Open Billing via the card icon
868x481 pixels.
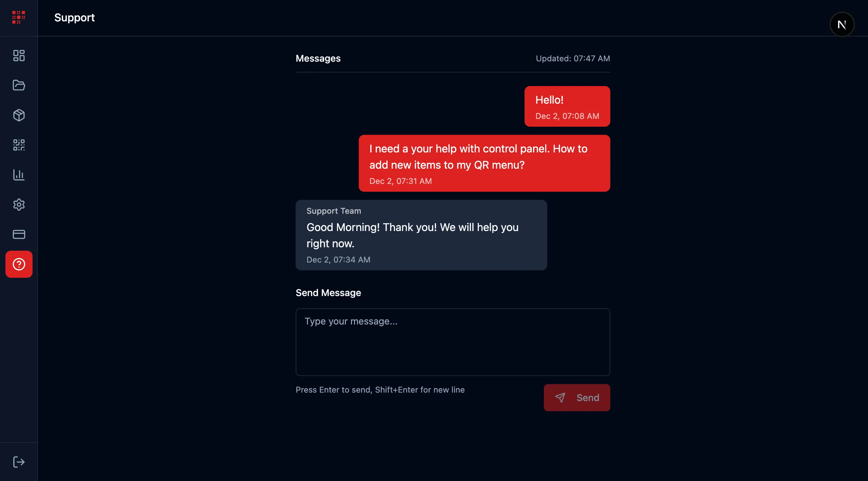19,234
